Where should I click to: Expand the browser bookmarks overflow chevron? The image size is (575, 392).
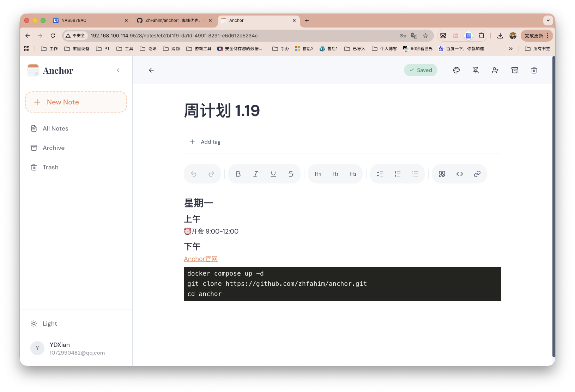tap(510, 49)
